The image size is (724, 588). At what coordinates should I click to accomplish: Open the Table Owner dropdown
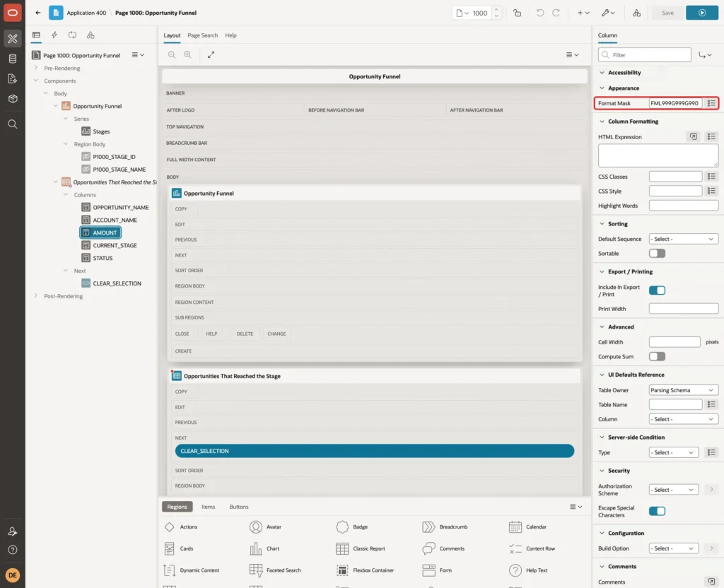[684, 390]
